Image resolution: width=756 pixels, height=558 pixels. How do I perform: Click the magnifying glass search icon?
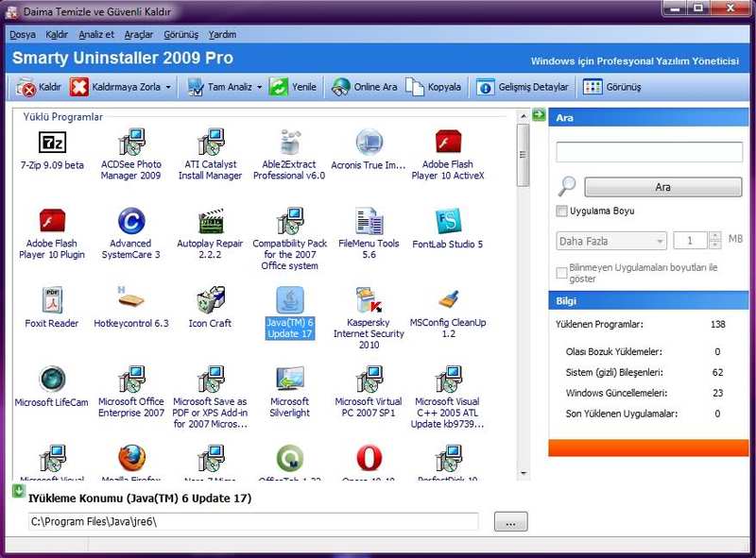point(567,186)
